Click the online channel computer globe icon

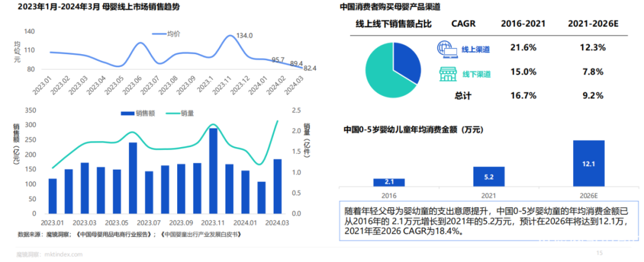(x=447, y=48)
